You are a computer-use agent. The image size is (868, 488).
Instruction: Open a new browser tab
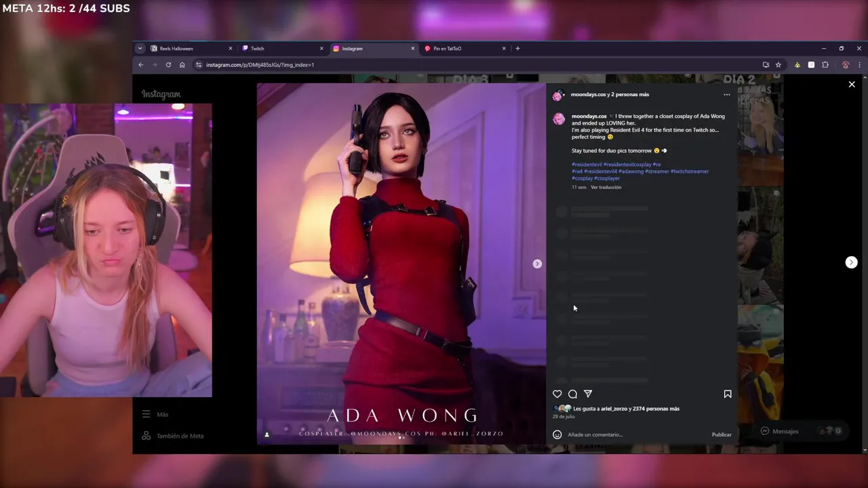click(517, 48)
